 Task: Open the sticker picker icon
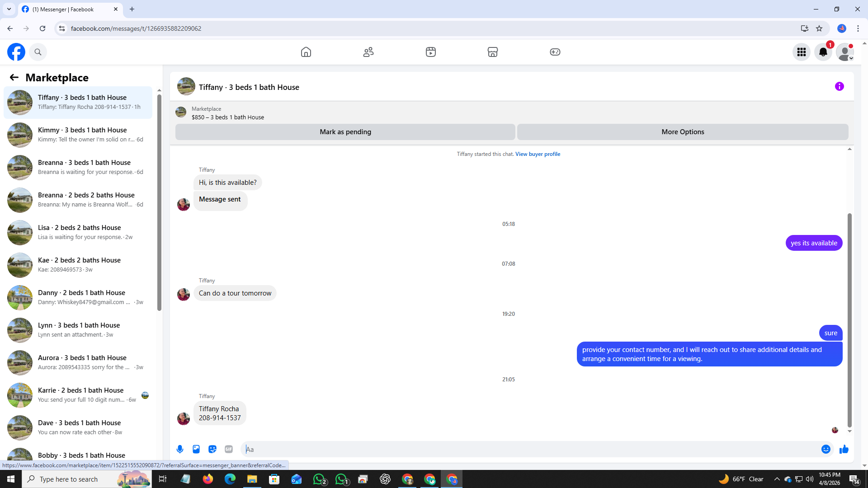212,449
